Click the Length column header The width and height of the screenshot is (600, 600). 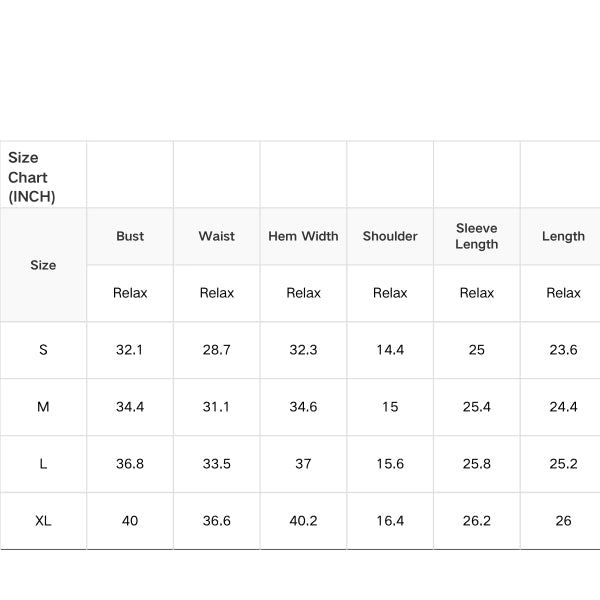(x=563, y=236)
